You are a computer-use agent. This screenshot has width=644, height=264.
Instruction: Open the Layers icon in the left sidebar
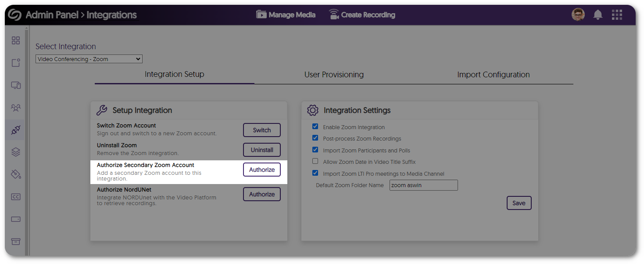(15, 152)
